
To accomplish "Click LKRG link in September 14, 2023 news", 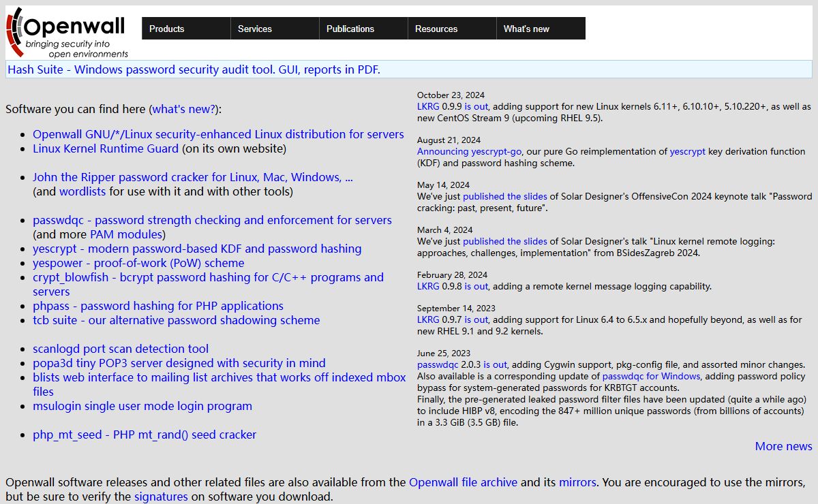I will pyautogui.click(x=428, y=319).
